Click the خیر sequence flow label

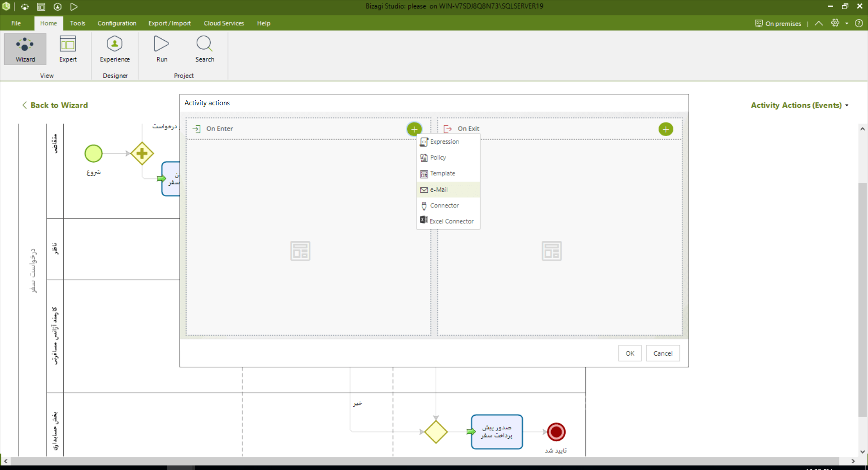(x=358, y=404)
